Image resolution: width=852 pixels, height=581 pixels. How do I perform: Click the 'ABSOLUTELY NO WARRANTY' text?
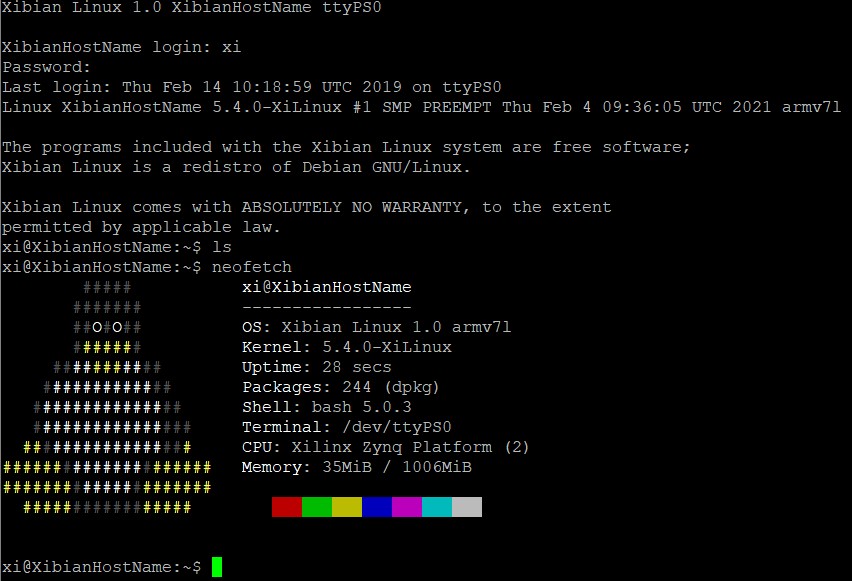coord(352,207)
